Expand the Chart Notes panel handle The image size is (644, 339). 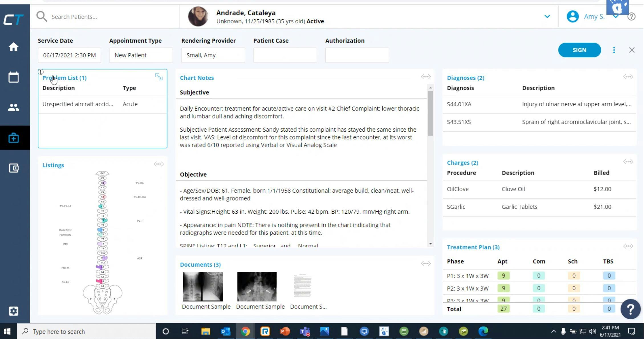click(x=426, y=77)
